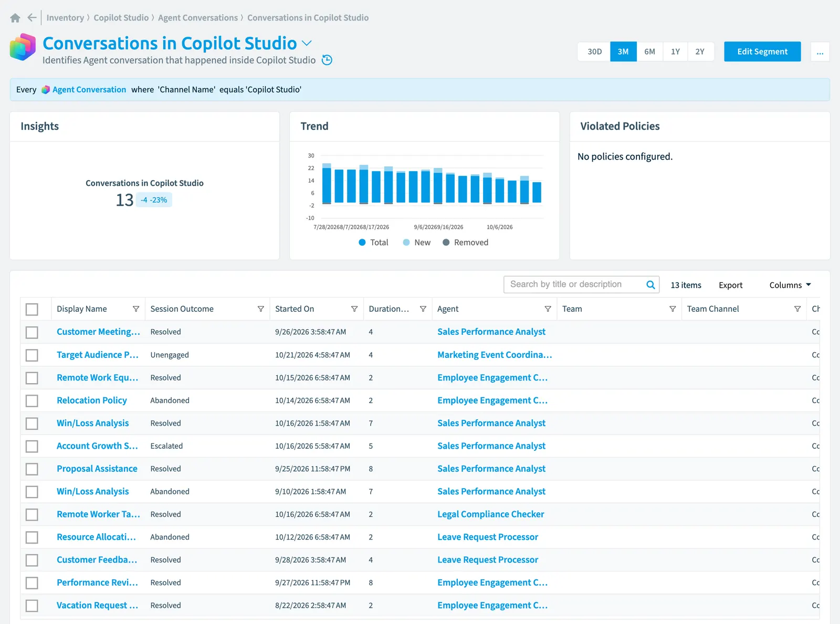This screenshot has width=840, height=624.
Task: Click the Agent Conversation cube icon
Action: tap(46, 90)
